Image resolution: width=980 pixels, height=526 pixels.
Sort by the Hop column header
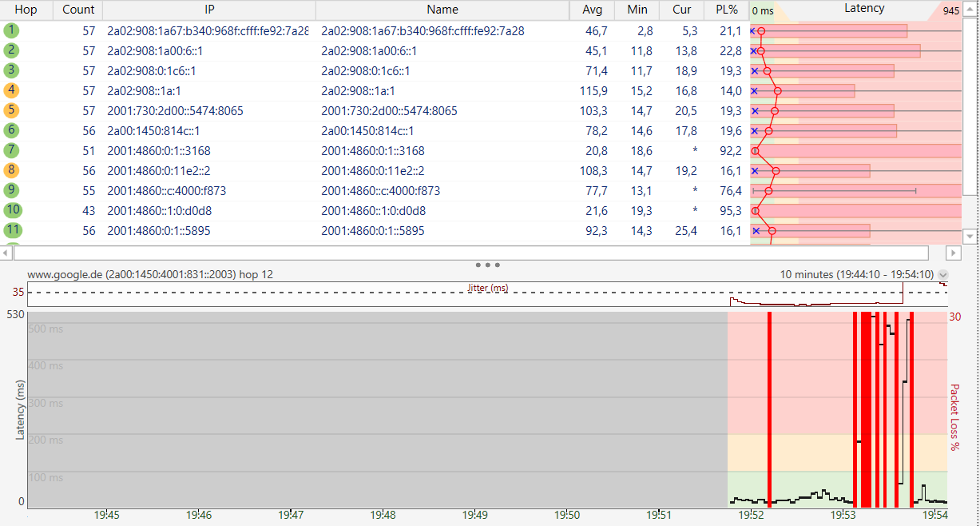[26, 10]
